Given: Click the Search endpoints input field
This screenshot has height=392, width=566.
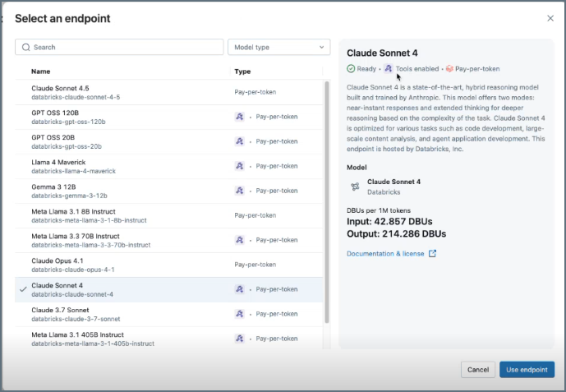Looking at the screenshot, I should coord(119,48).
